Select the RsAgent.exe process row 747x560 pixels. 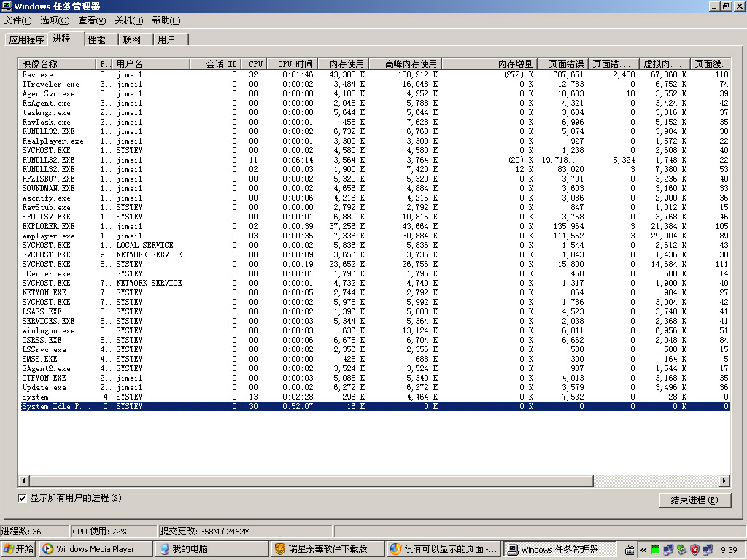(x=376, y=104)
